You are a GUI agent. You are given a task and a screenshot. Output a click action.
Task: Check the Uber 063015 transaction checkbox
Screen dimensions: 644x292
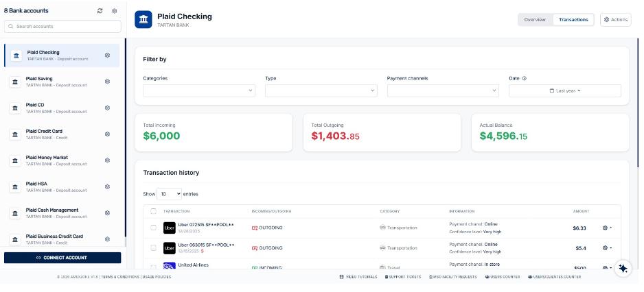click(x=153, y=247)
